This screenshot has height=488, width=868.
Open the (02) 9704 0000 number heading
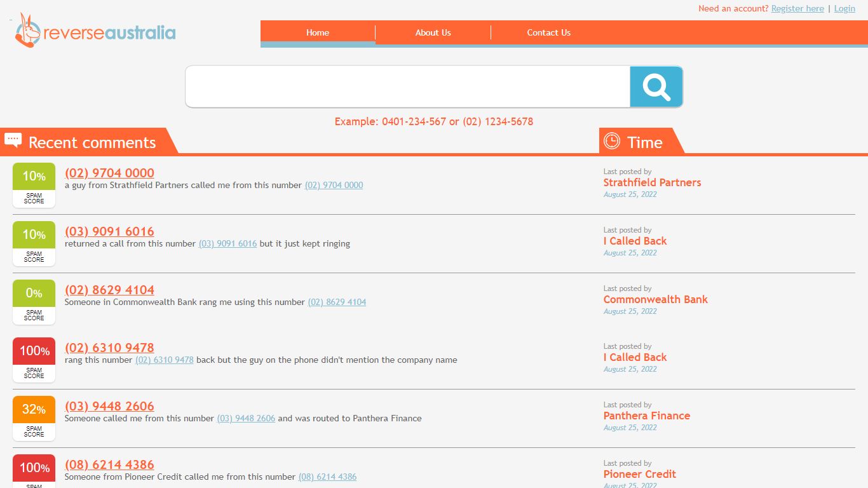coord(109,173)
